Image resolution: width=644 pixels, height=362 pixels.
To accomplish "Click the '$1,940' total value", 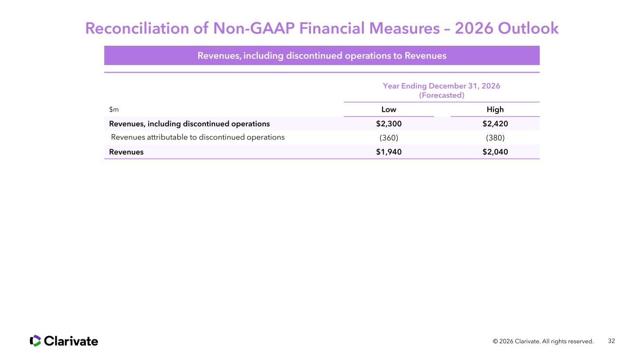I will (389, 152).
